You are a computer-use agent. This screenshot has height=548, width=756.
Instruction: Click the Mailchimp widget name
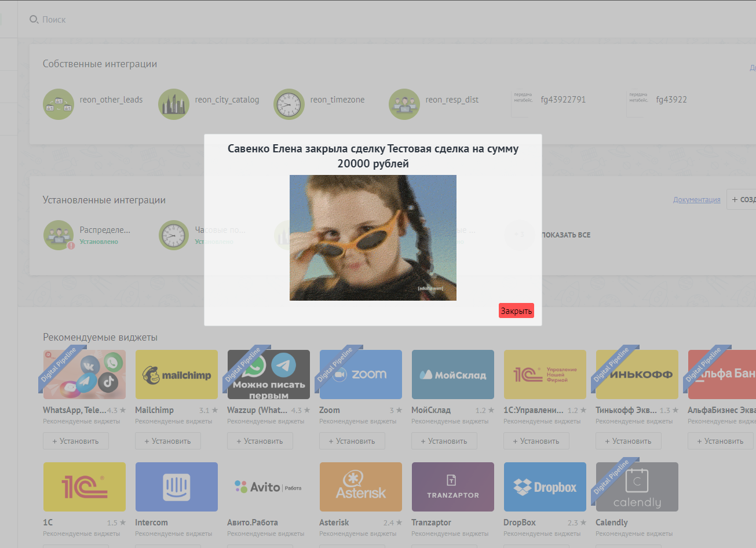(155, 410)
